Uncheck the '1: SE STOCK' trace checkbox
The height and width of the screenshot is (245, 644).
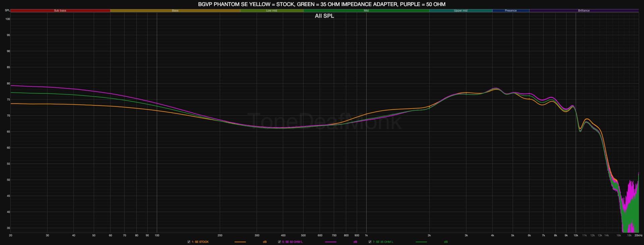189,242
